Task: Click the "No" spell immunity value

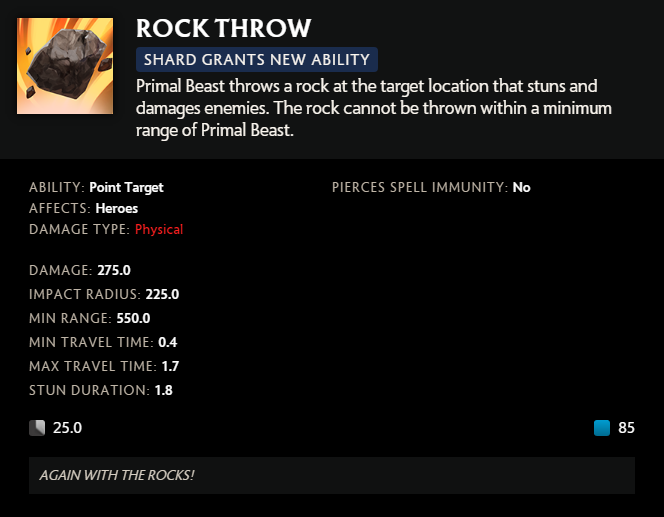Action: coord(521,187)
